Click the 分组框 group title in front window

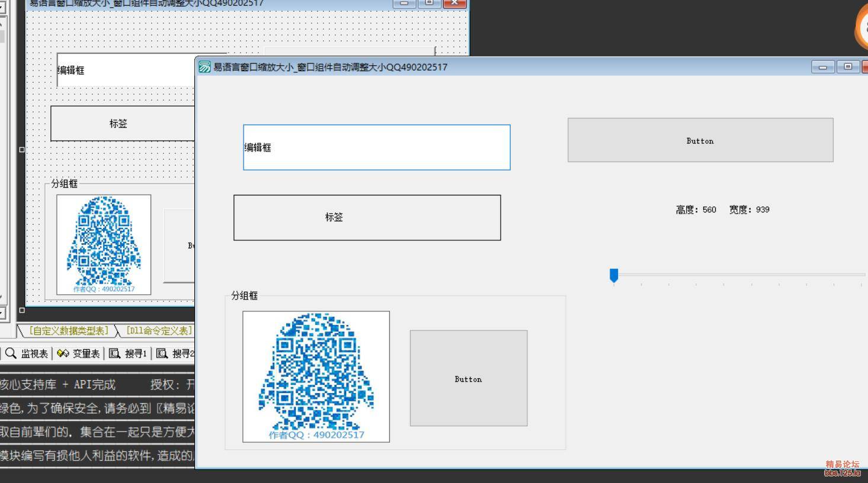tap(244, 295)
